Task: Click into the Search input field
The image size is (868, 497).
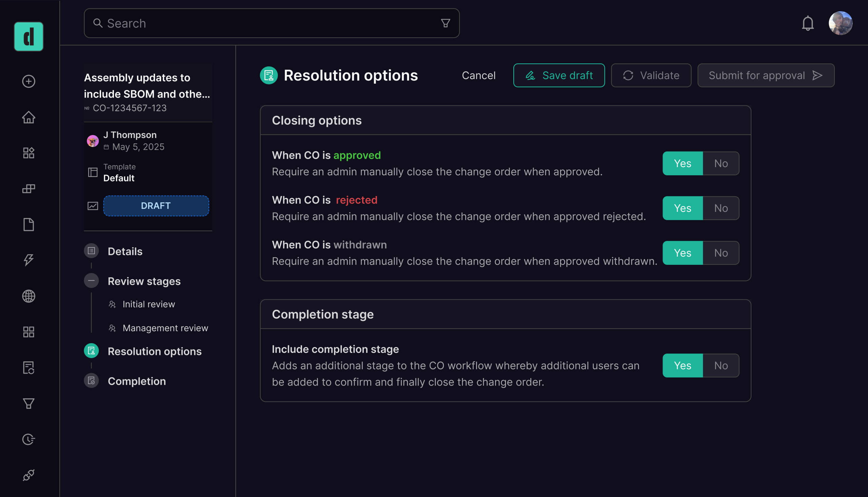Action: (266, 23)
